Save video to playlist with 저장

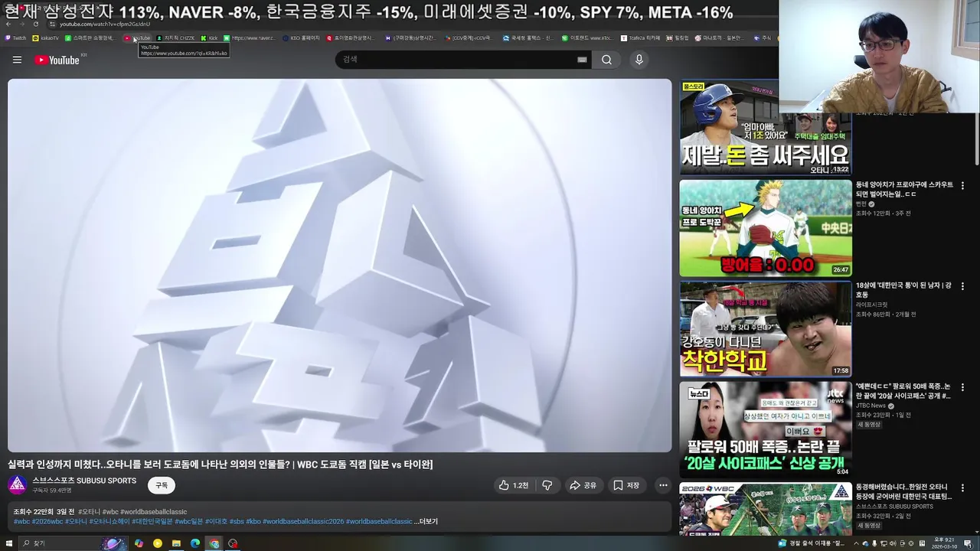tap(626, 485)
